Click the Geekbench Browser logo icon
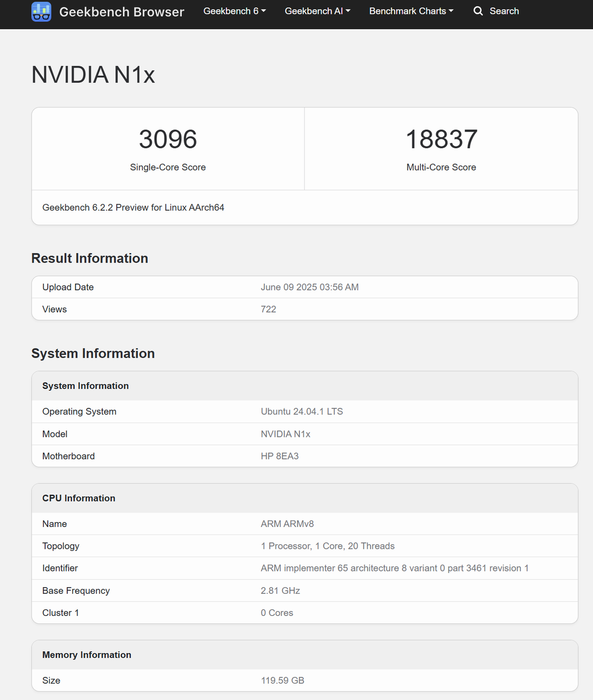Screen dimensions: 593x700 pos(41,11)
